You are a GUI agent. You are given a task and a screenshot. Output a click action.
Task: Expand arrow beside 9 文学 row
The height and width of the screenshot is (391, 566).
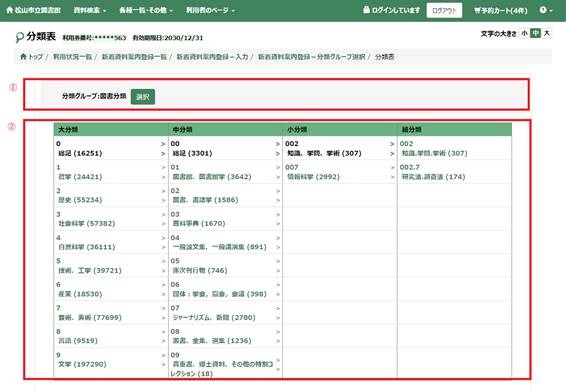coord(163,360)
